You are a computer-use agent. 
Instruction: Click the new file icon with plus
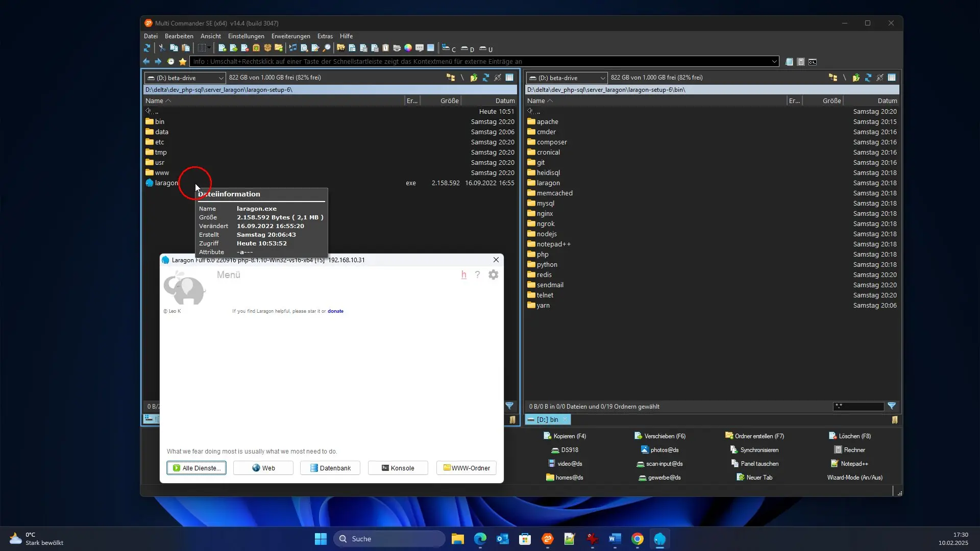point(222,48)
